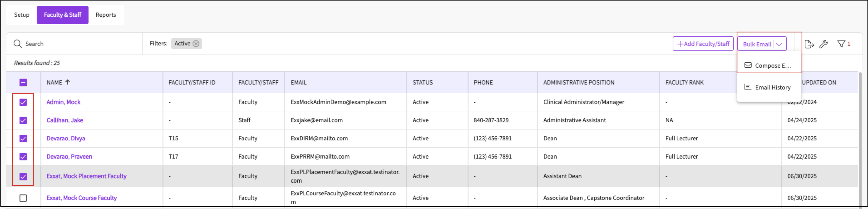Uncheck the Admin, Mock row checkbox
Viewport: 868px width, 209px height.
pyautogui.click(x=23, y=102)
